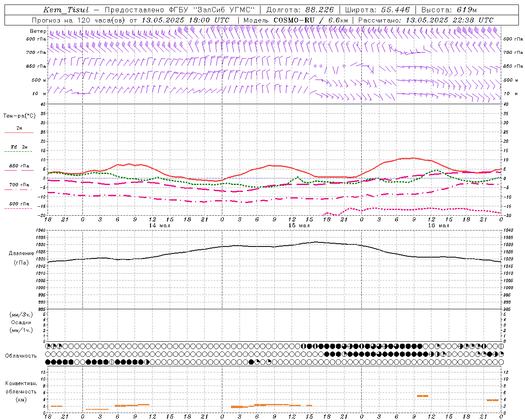
Task: Click the Ветер panel label
Action: 38,31
